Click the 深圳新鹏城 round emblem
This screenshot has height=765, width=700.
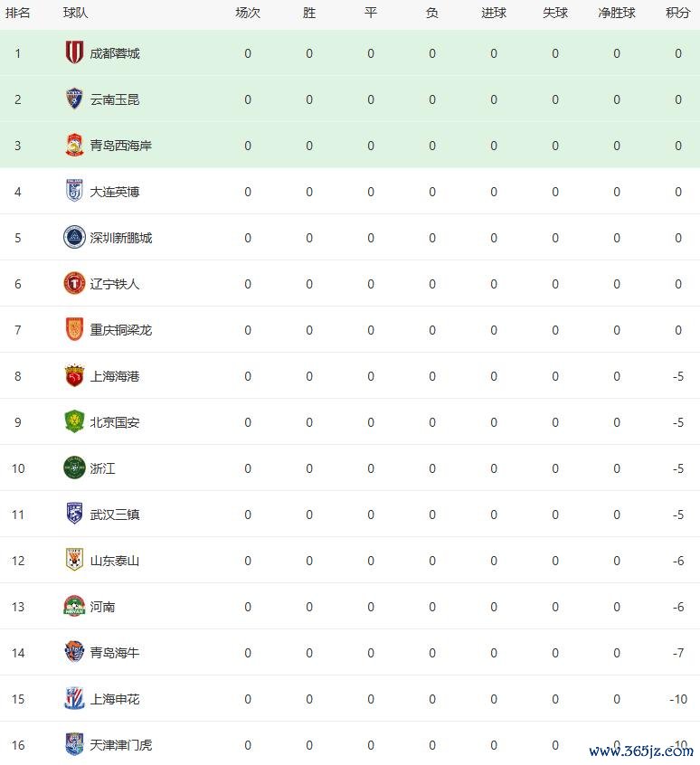(x=74, y=238)
